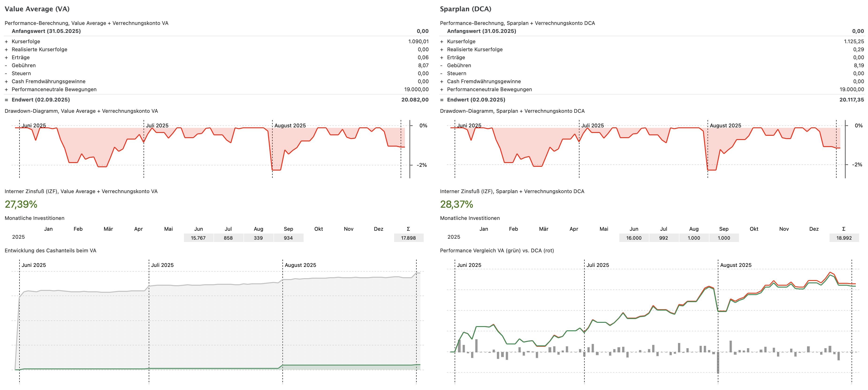Click August 2025 marker in Performance Vergleich chart
Screen dimensions: 868x390
[736, 265]
